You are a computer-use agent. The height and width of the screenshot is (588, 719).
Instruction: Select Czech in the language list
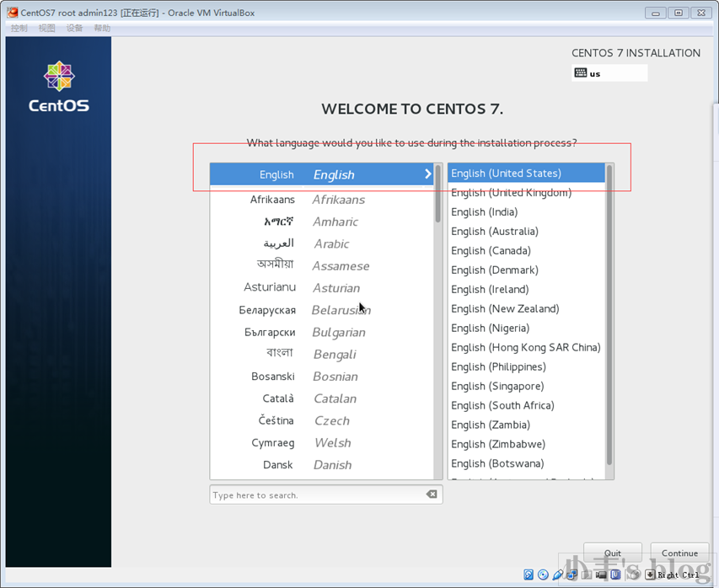click(x=321, y=420)
